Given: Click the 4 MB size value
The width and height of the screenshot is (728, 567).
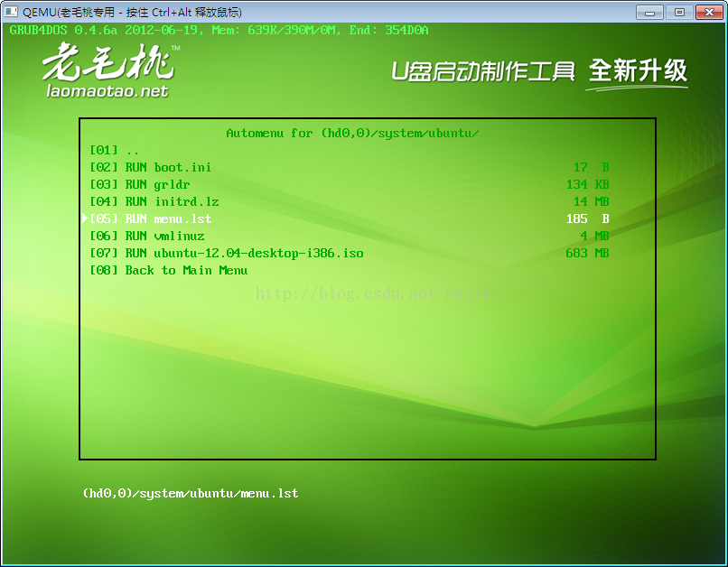Looking at the screenshot, I should point(594,237).
